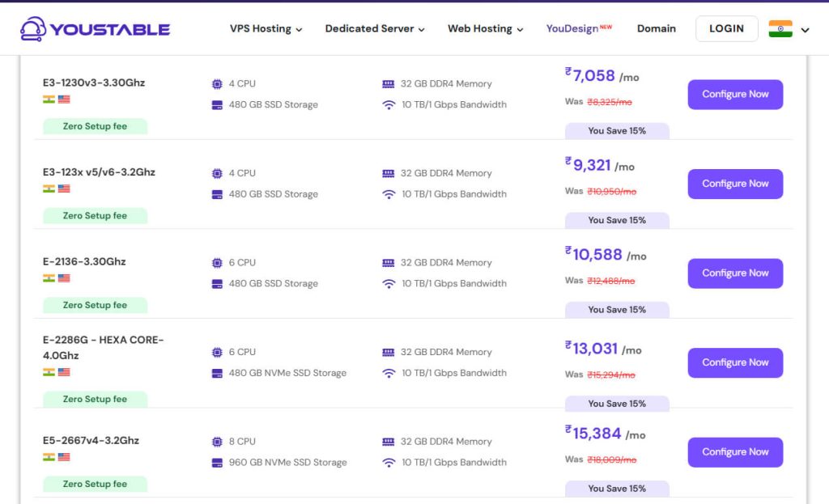Open the Web Hosting dropdown

483,28
